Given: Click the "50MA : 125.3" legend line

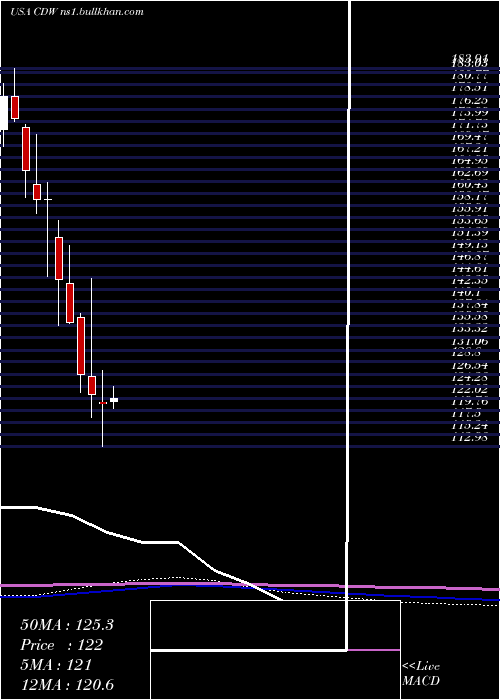Looking at the screenshot, I should (x=67, y=625).
